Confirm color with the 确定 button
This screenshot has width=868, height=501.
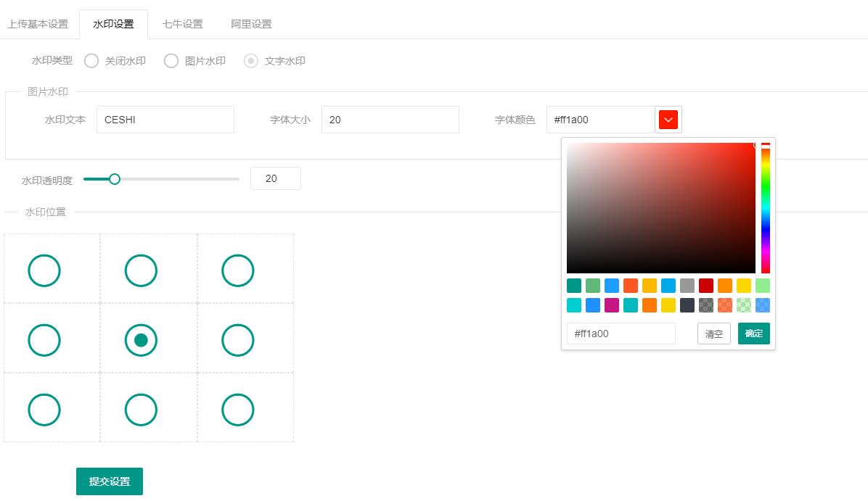(754, 334)
